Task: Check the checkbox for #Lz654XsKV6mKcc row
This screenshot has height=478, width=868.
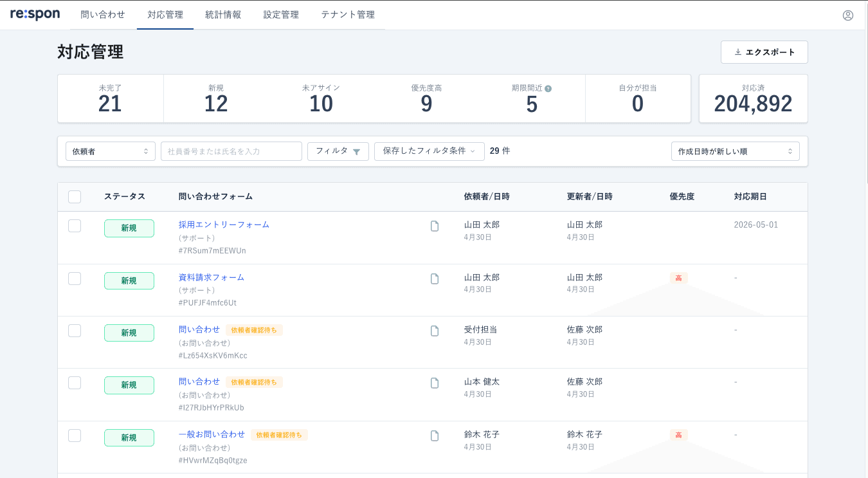Action: point(75,331)
